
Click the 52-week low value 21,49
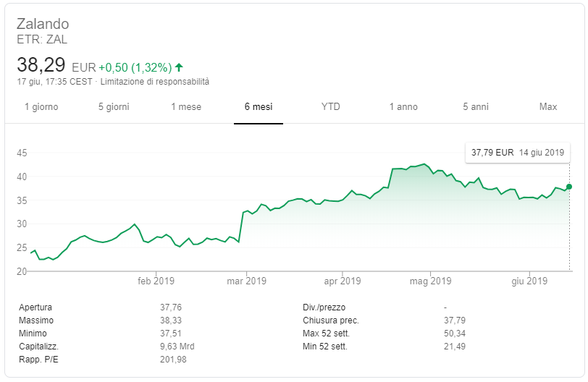click(x=455, y=347)
